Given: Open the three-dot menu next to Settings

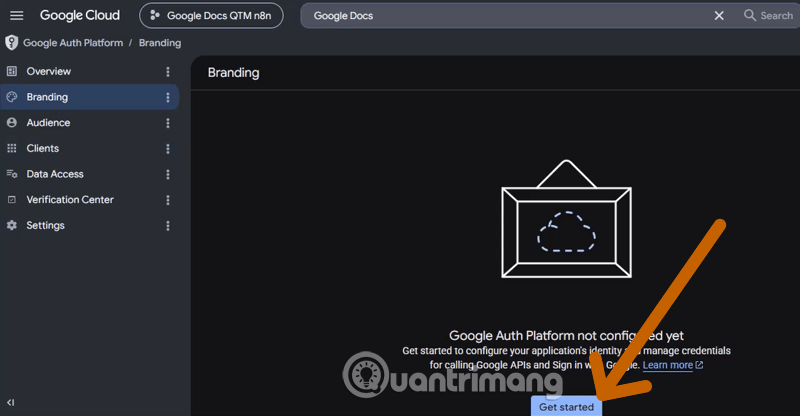Looking at the screenshot, I should coord(168,226).
